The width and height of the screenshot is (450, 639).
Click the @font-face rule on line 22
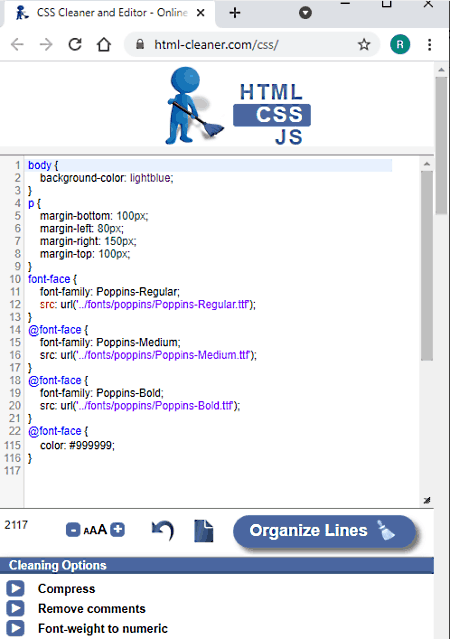[58, 431]
